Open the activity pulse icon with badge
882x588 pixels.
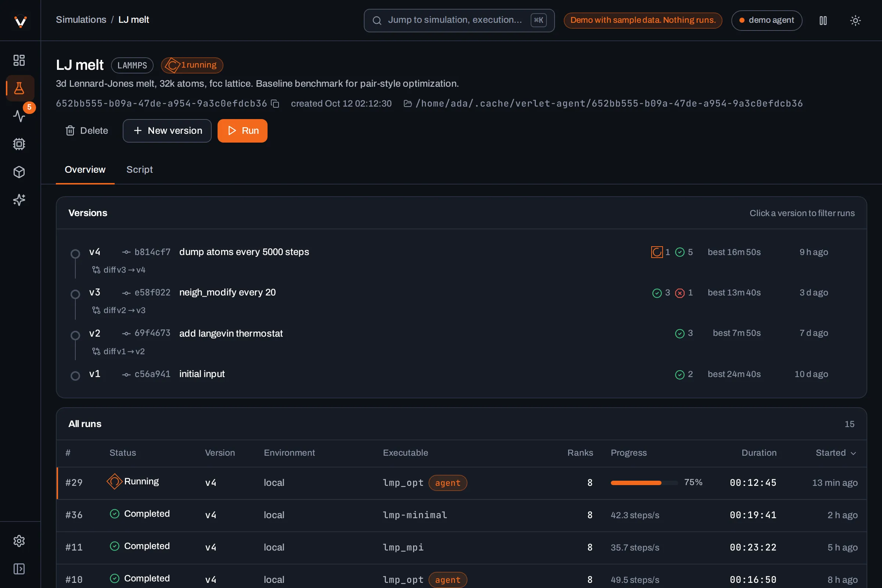click(x=19, y=116)
